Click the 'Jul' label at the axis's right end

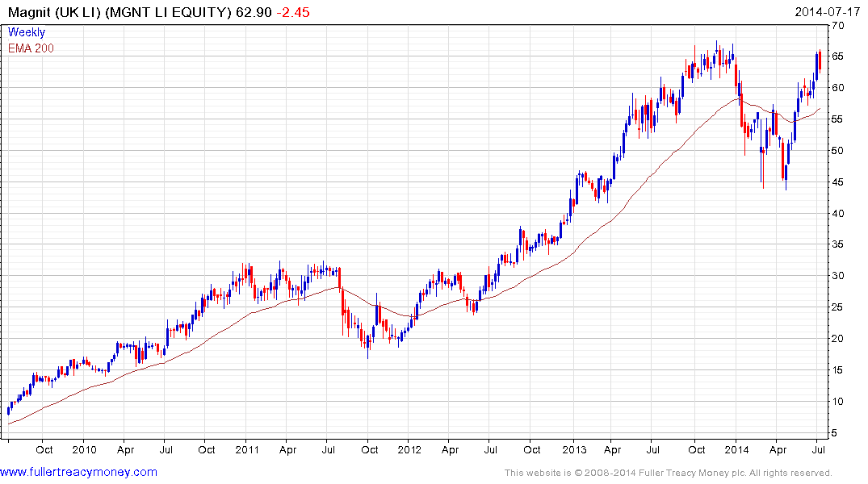818,449
